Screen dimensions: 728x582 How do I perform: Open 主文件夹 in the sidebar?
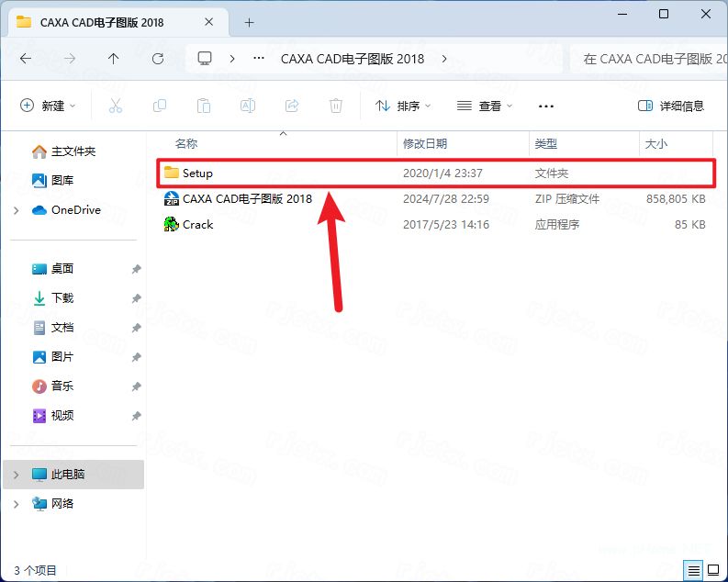[x=63, y=151]
